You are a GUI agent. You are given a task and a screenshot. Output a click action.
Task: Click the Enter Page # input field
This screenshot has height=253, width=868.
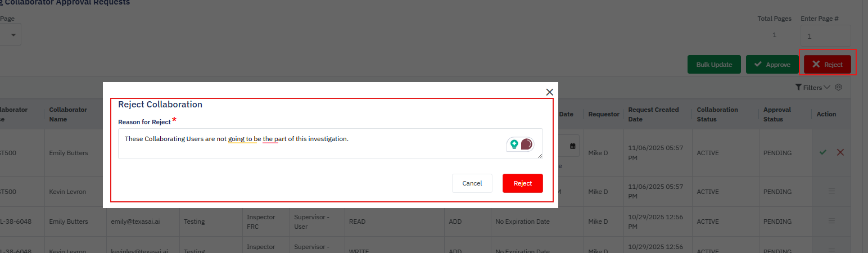(x=825, y=36)
